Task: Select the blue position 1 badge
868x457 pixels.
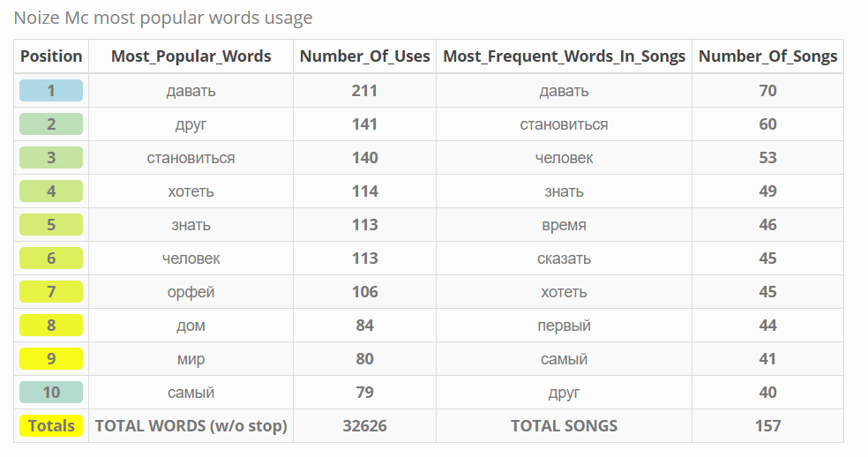Action: [x=51, y=90]
